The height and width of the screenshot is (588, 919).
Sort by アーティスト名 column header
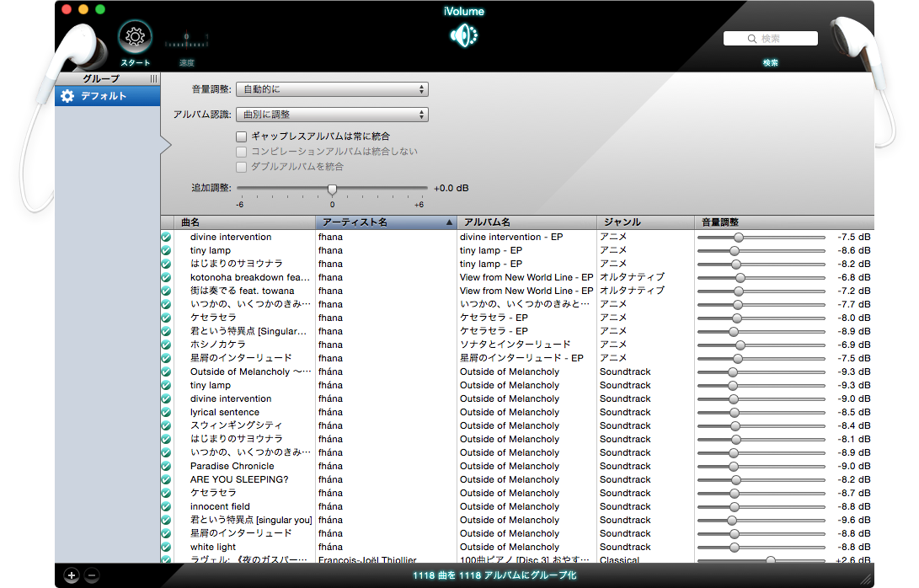click(387, 222)
